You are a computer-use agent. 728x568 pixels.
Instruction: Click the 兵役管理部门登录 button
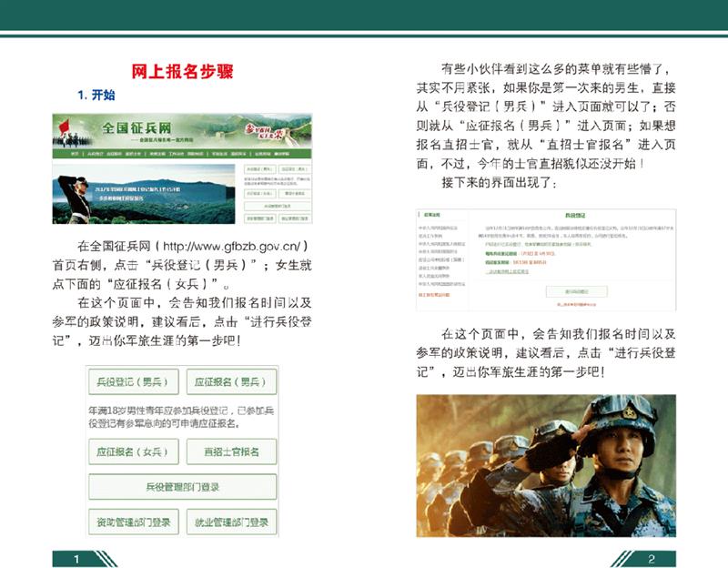[x=183, y=487]
